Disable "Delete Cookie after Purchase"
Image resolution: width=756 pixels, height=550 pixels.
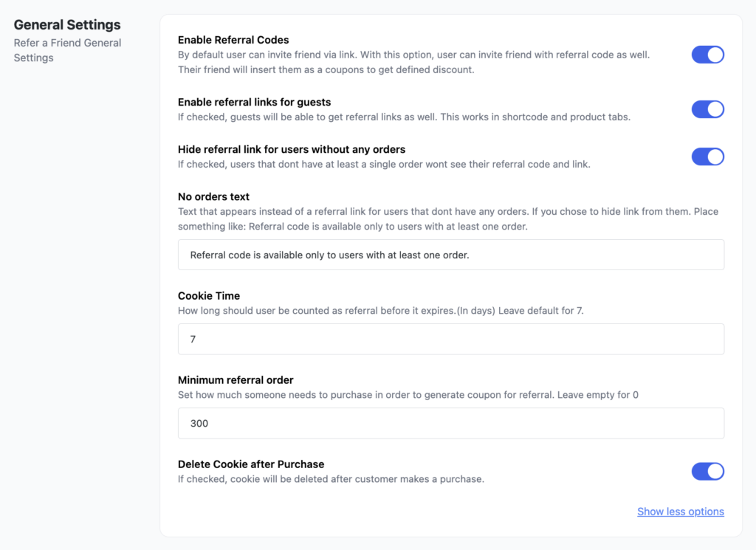point(707,472)
